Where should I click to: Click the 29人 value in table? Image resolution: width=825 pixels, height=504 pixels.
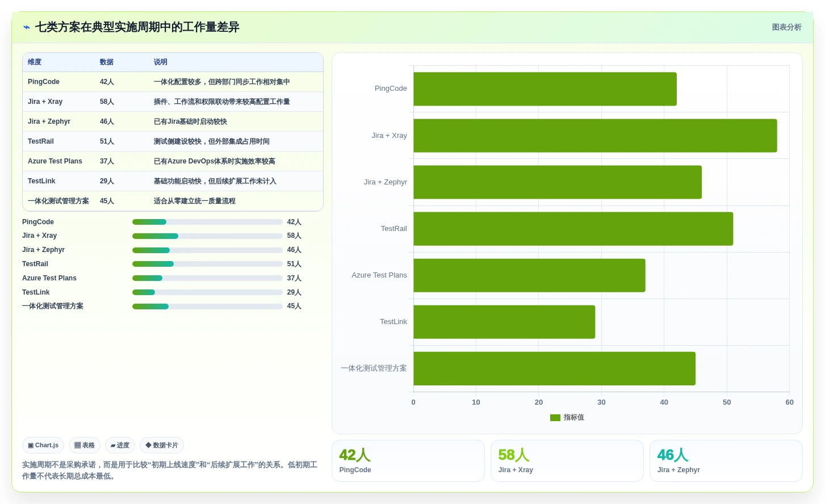point(107,181)
